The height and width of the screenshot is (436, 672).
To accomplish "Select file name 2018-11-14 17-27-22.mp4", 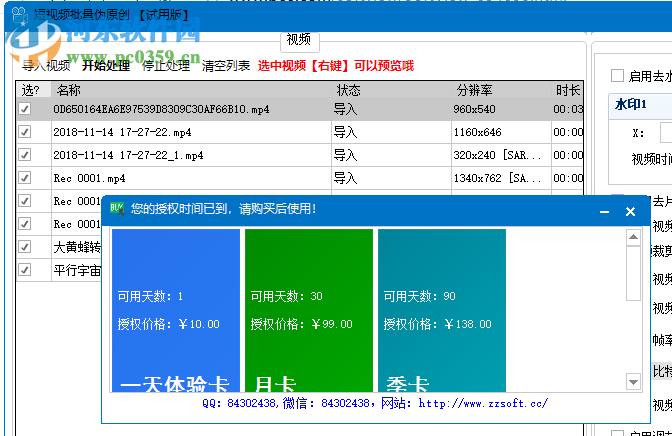I will coord(122,132).
